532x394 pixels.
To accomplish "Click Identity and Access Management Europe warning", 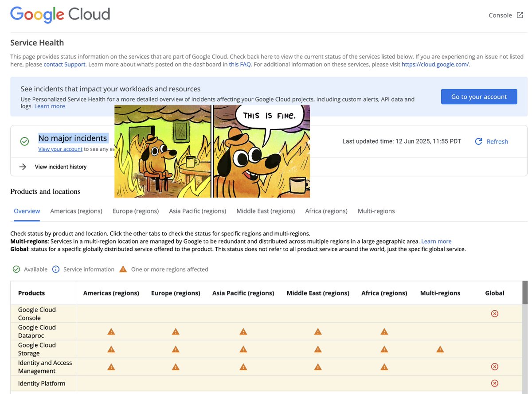I will [176, 367].
